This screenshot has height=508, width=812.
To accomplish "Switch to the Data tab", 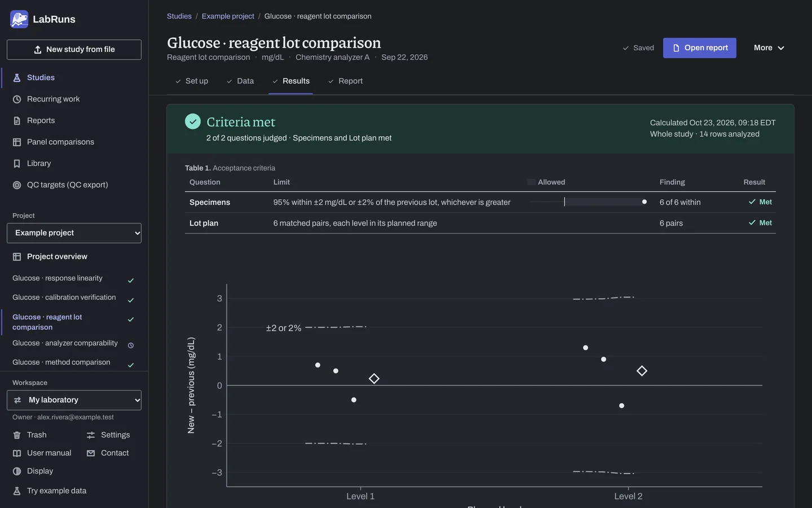I will pos(240,81).
